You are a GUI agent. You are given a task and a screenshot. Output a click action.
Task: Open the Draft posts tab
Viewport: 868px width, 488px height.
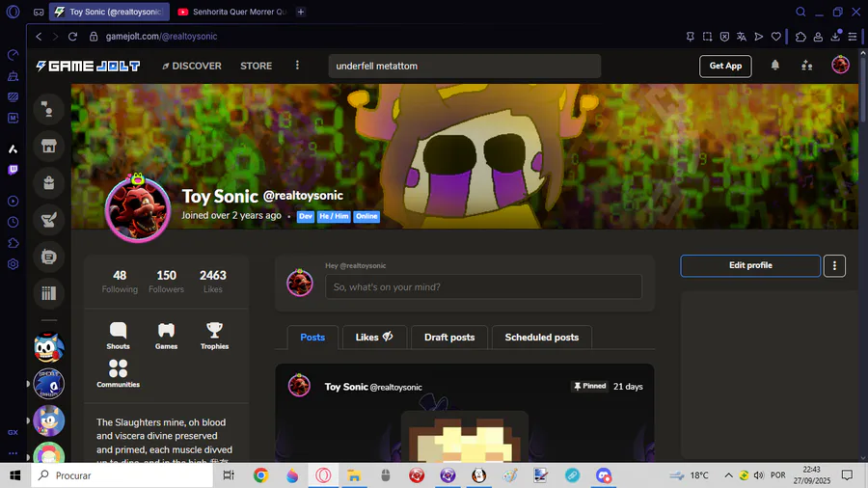[x=449, y=338]
